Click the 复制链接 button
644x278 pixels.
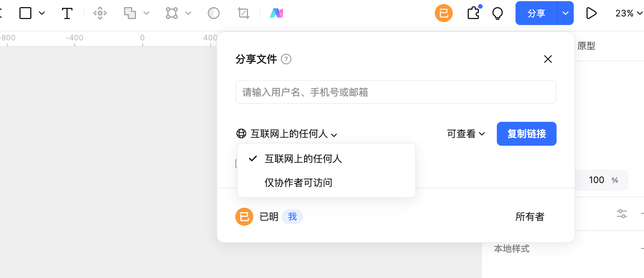[x=527, y=134]
